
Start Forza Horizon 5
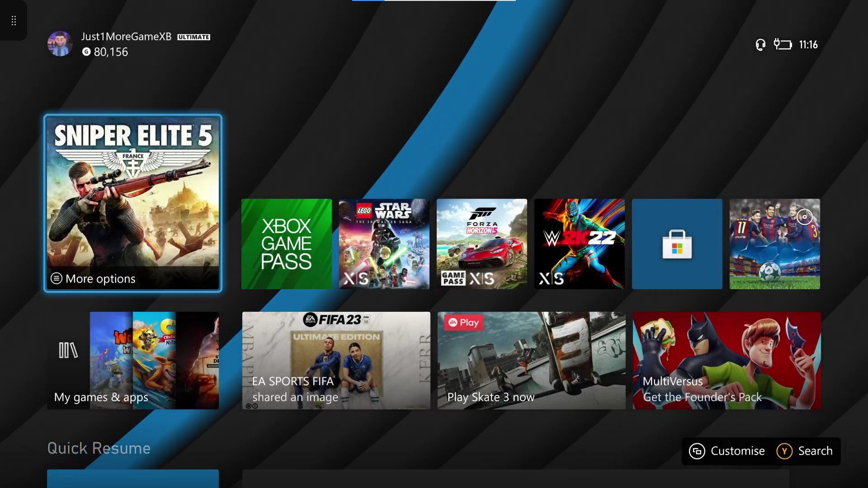tap(481, 244)
